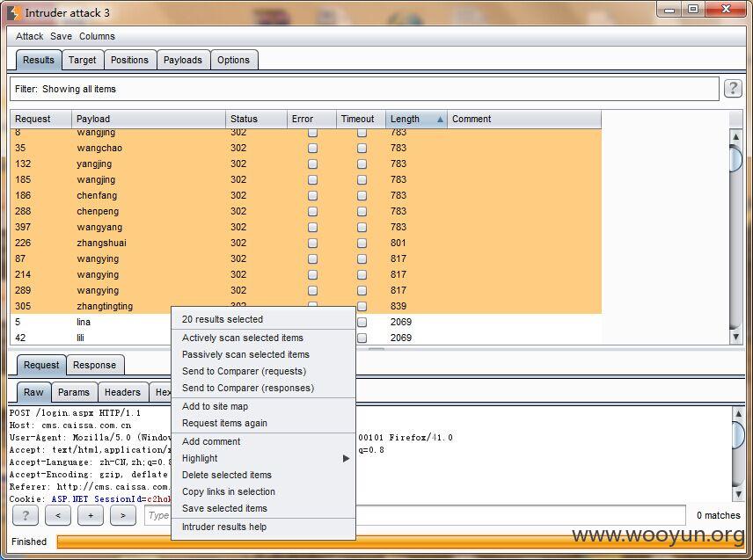Image resolution: width=753 pixels, height=560 pixels.
Task: Sort by the Request column header
Action: 40,119
